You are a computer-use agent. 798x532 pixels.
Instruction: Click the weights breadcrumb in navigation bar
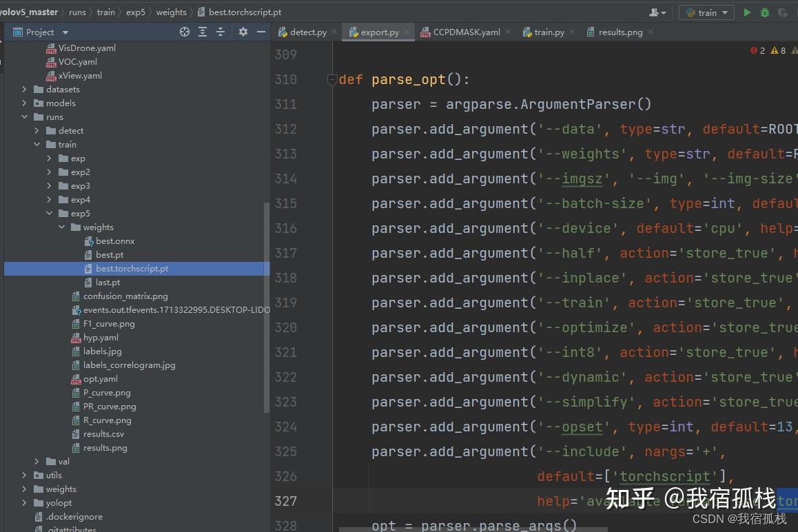(171, 12)
